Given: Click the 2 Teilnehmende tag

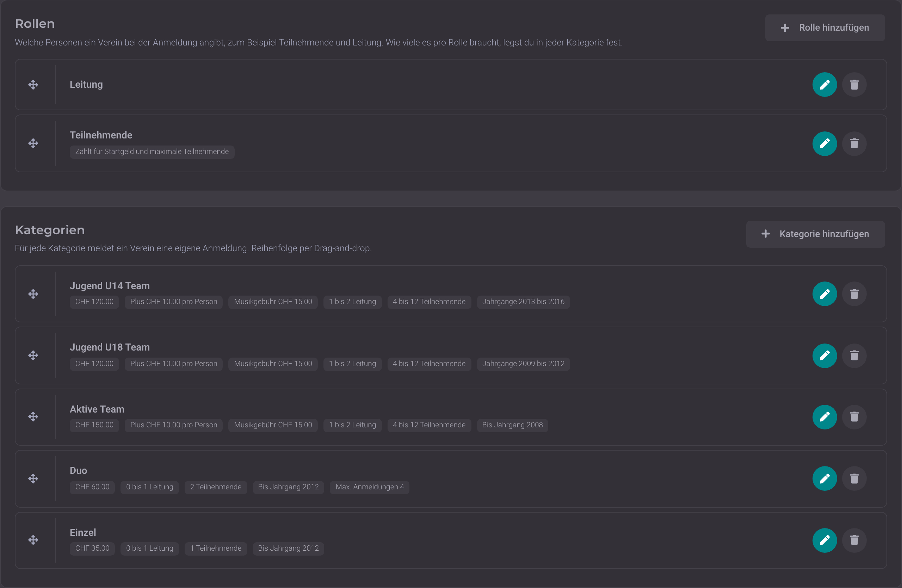Looking at the screenshot, I should click(x=216, y=487).
